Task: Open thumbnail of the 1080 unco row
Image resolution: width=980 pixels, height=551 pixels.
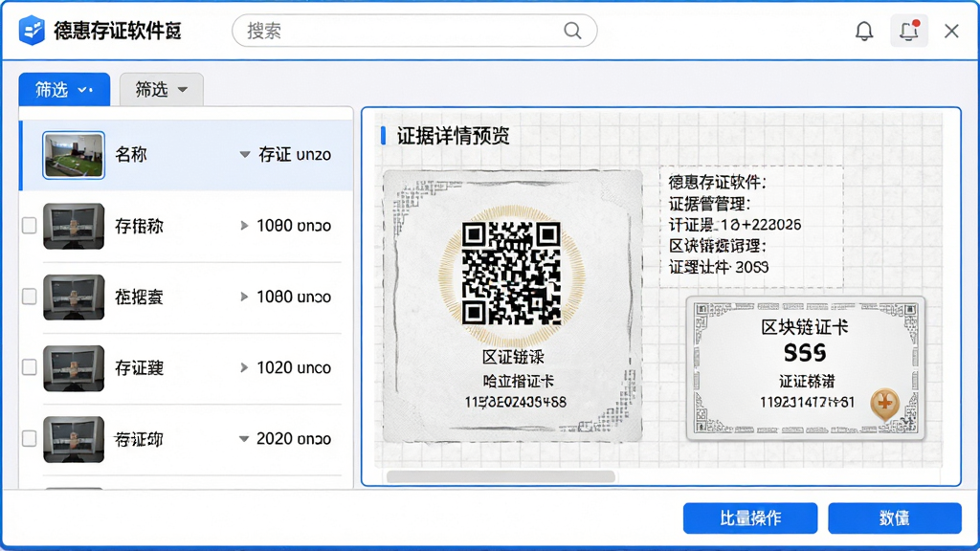Action: coord(73,297)
